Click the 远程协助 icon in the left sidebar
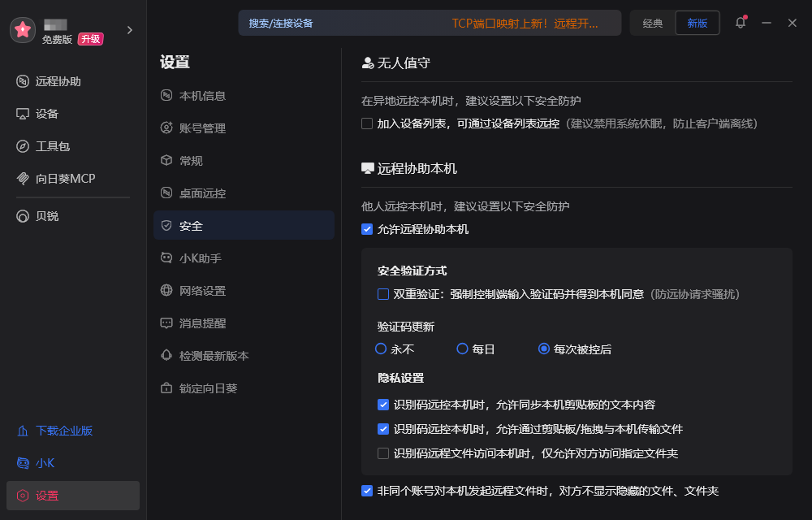Viewport: 812px width, 520px height. point(22,81)
